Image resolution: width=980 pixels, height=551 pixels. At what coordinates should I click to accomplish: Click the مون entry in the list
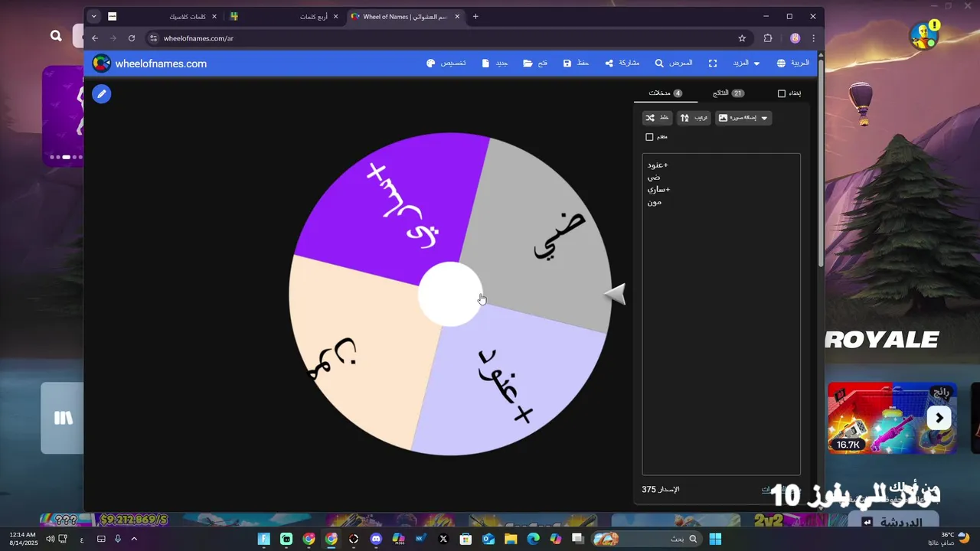coord(655,202)
